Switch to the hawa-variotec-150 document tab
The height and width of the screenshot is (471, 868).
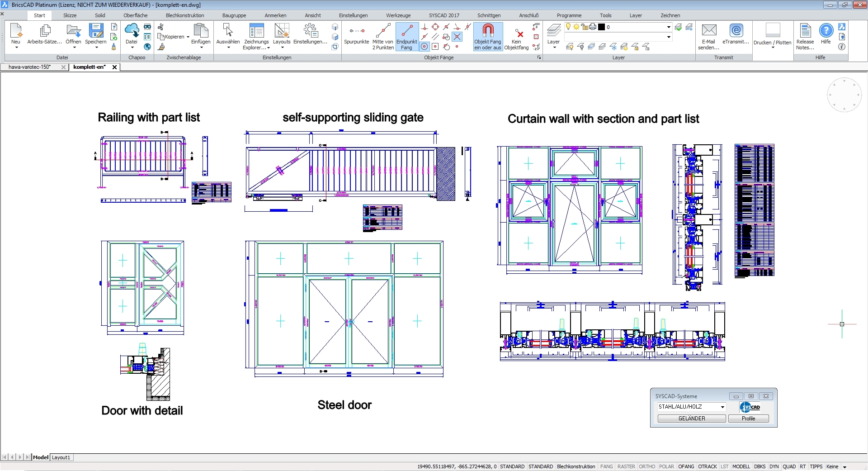(x=30, y=67)
